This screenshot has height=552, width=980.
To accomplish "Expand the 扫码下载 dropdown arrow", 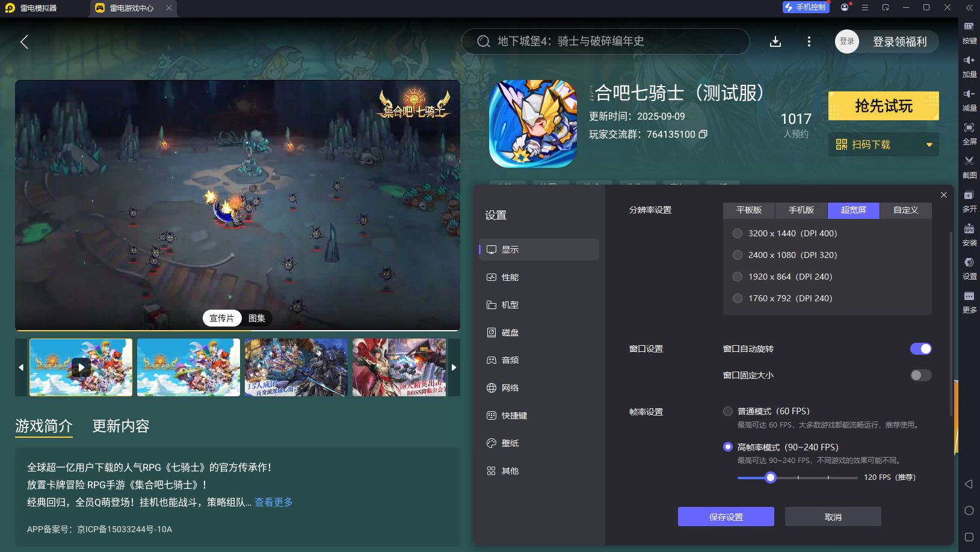I will 929,145.
